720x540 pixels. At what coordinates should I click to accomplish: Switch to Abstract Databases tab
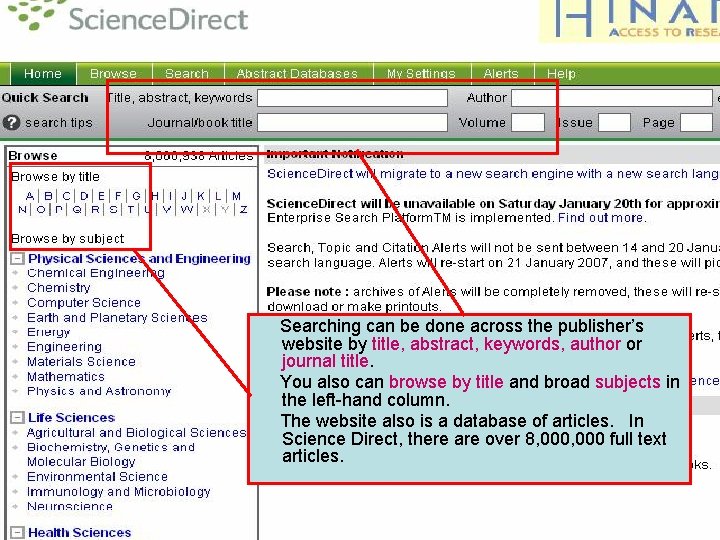(x=297, y=73)
